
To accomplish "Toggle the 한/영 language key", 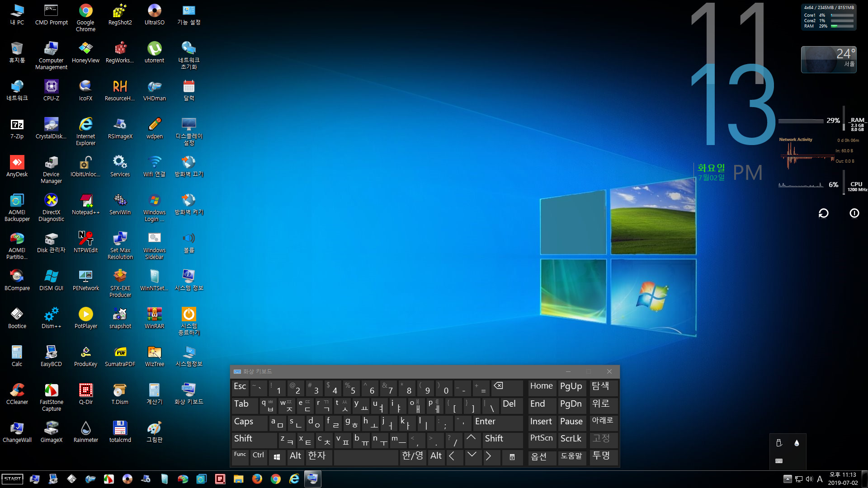I will [x=412, y=456].
